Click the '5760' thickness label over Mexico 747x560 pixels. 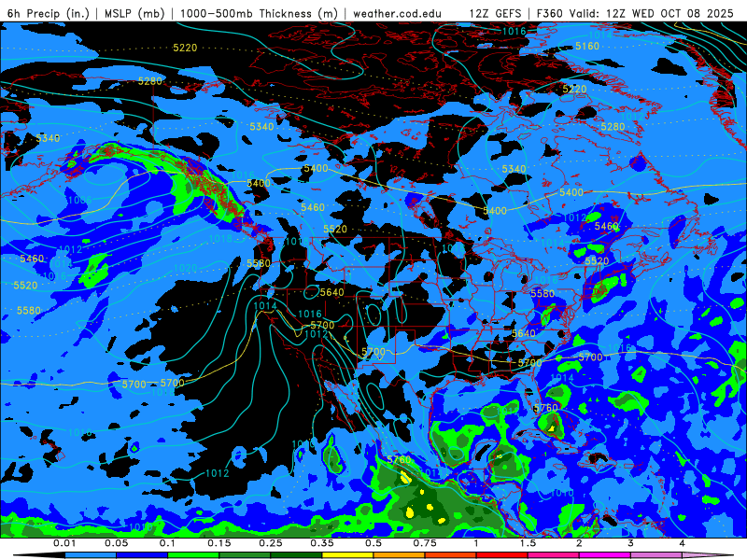pos(399,459)
